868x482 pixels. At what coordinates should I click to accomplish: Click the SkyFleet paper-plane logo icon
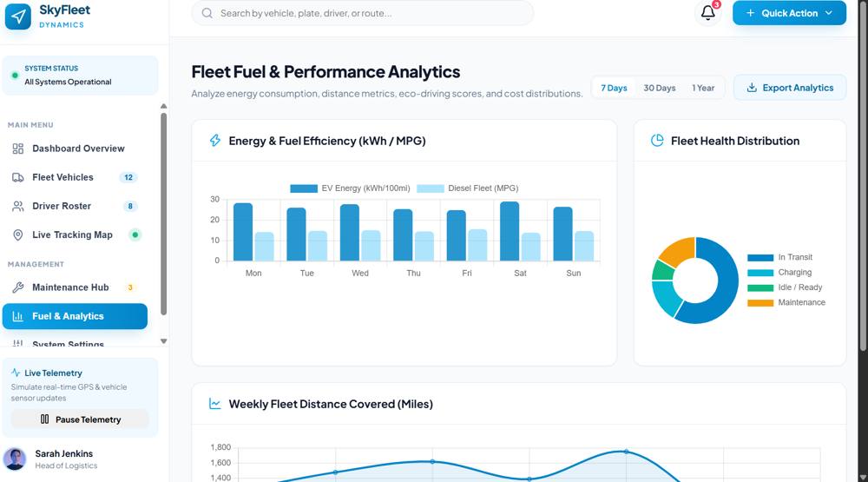pyautogui.click(x=17, y=16)
